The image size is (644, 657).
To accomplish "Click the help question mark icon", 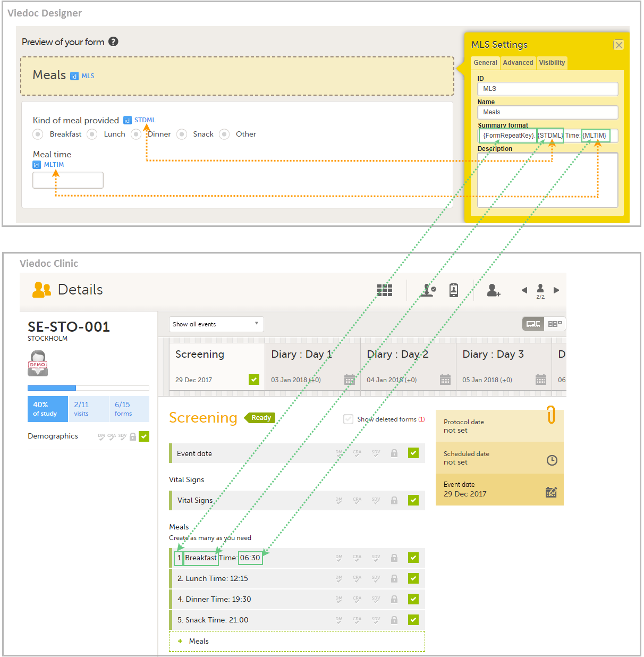I will [113, 41].
